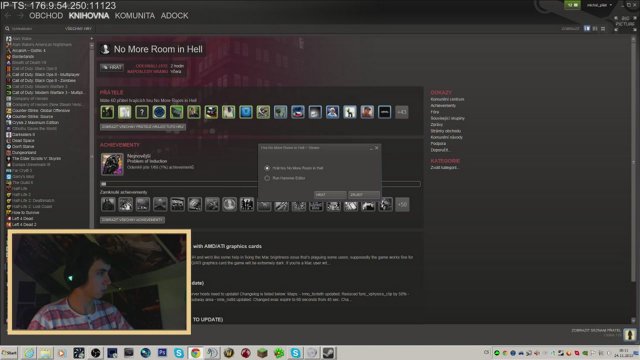Screen dimensions: 640x360
Task: Click ZRUŠIT button in launch dialog
Action: [x=364, y=195]
